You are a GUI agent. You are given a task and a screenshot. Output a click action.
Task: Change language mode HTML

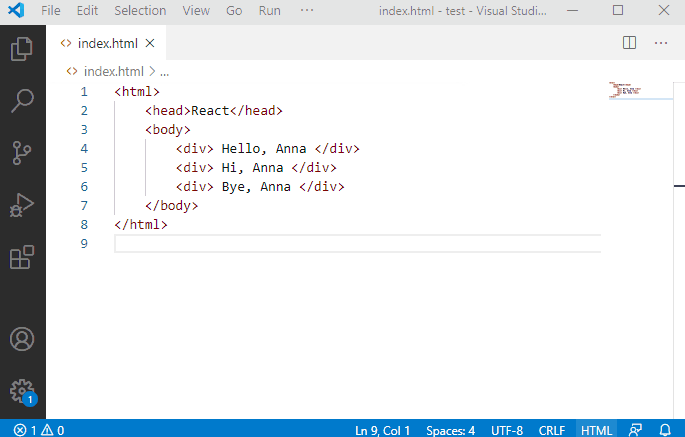[596, 430]
